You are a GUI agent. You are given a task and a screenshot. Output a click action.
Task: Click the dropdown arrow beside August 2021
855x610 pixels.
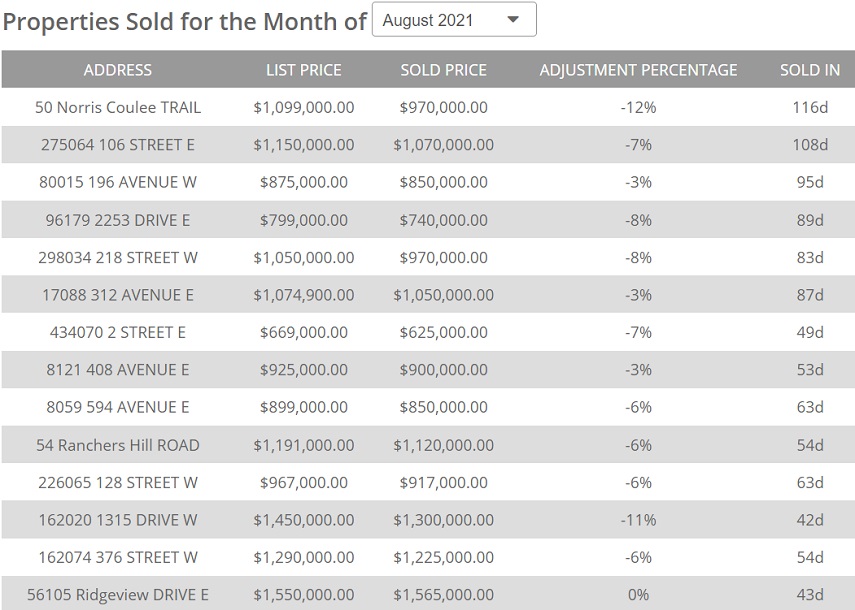pos(513,20)
